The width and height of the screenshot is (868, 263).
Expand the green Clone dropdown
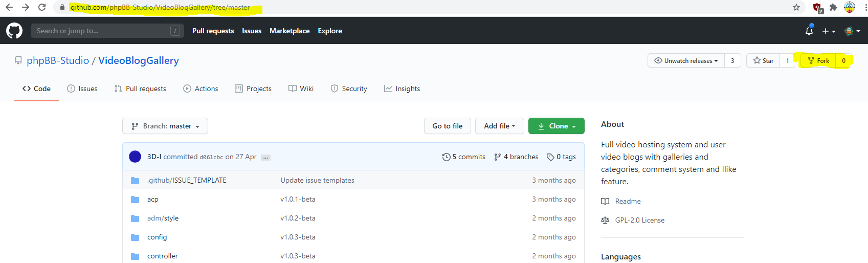pos(557,126)
